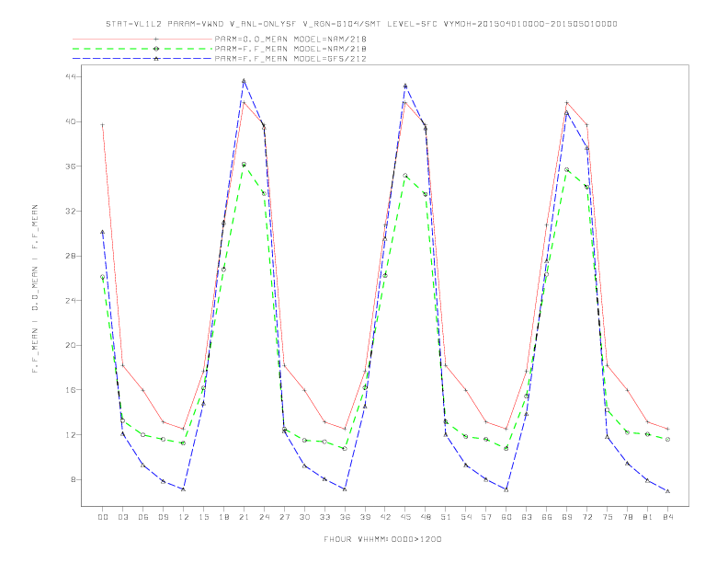This screenshot has height=563, width=728.
Task: Click x-axis tick label 69
Action: [567, 517]
